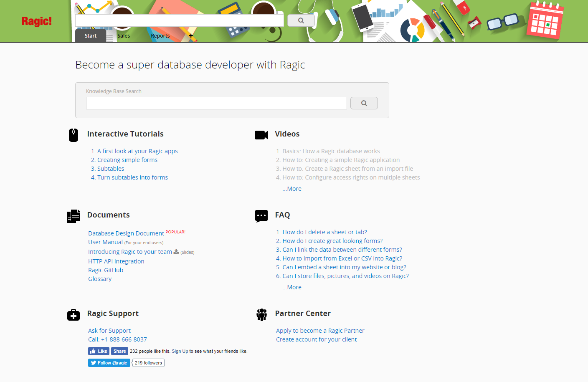Switch to the Sales tab
The height and width of the screenshot is (382, 588).
(124, 36)
